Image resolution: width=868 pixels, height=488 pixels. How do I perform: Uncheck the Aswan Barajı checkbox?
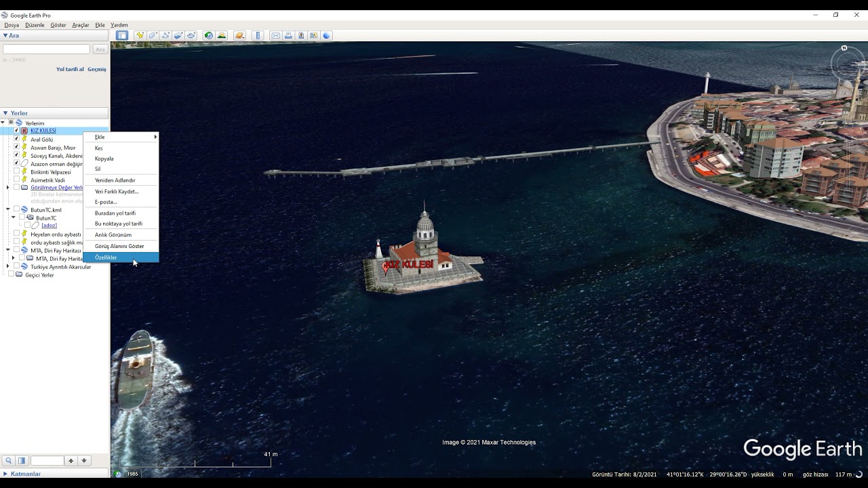[x=16, y=147]
